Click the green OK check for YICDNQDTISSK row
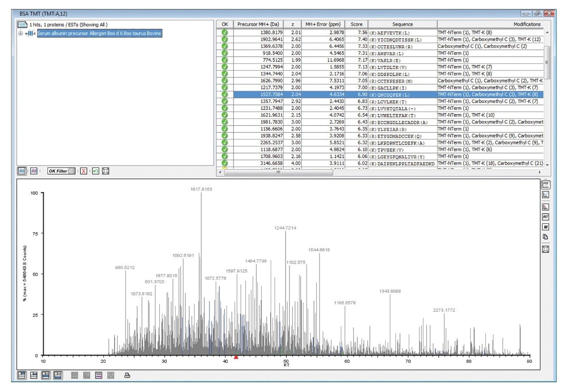 click(225, 39)
